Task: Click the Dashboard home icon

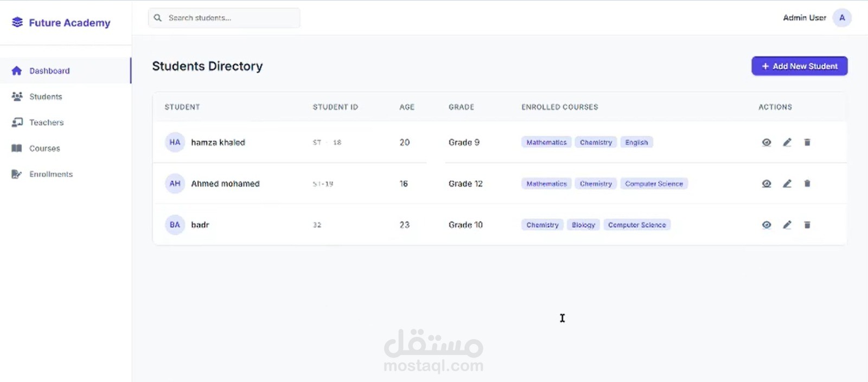Action: coord(17,71)
